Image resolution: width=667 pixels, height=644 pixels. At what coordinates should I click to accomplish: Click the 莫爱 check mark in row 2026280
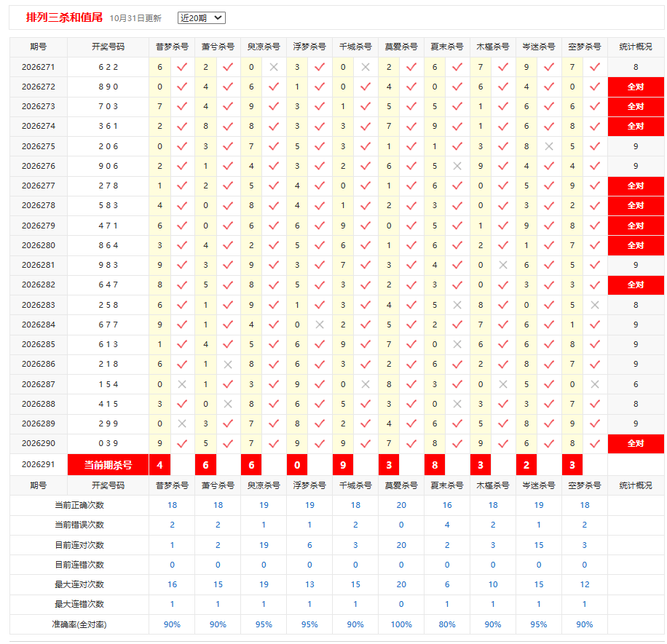[x=411, y=245]
